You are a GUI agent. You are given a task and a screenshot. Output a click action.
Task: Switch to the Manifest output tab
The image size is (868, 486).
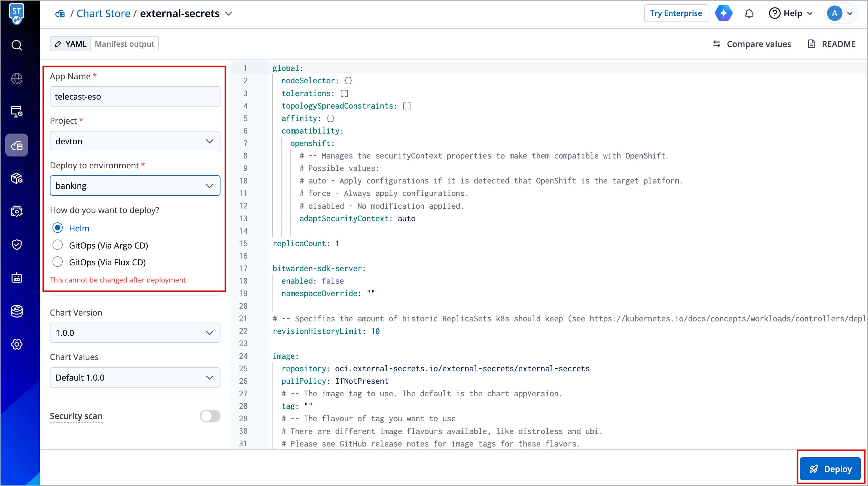point(124,44)
